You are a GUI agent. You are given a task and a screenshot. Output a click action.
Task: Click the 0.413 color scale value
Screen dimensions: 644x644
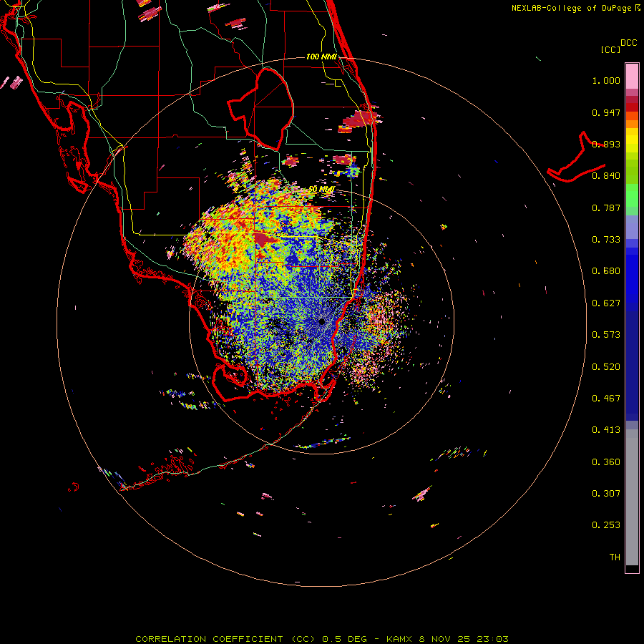[x=606, y=430]
